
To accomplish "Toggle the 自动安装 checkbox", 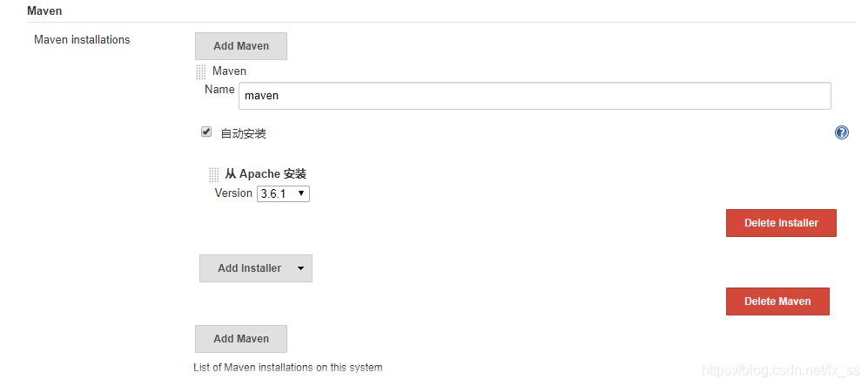I will [206, 132].
